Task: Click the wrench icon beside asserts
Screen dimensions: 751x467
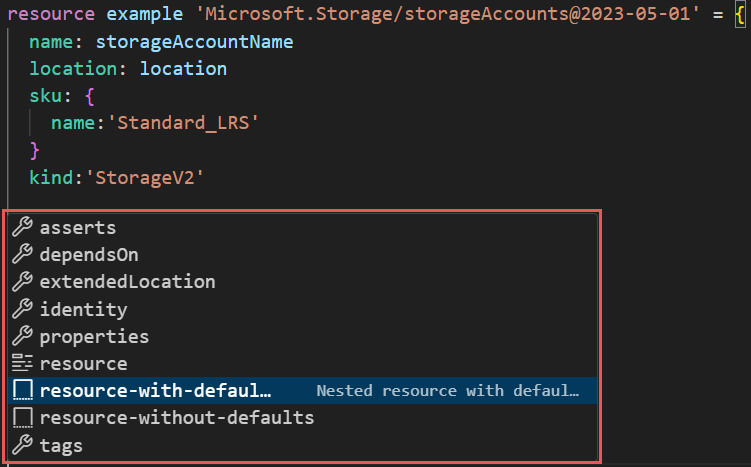Action: click(x=21, y=228)
